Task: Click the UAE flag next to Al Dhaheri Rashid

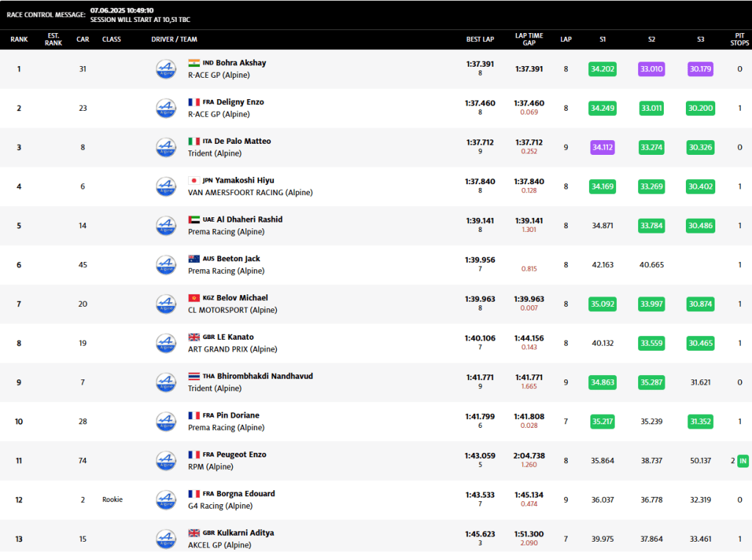Action: coord(194,219)
